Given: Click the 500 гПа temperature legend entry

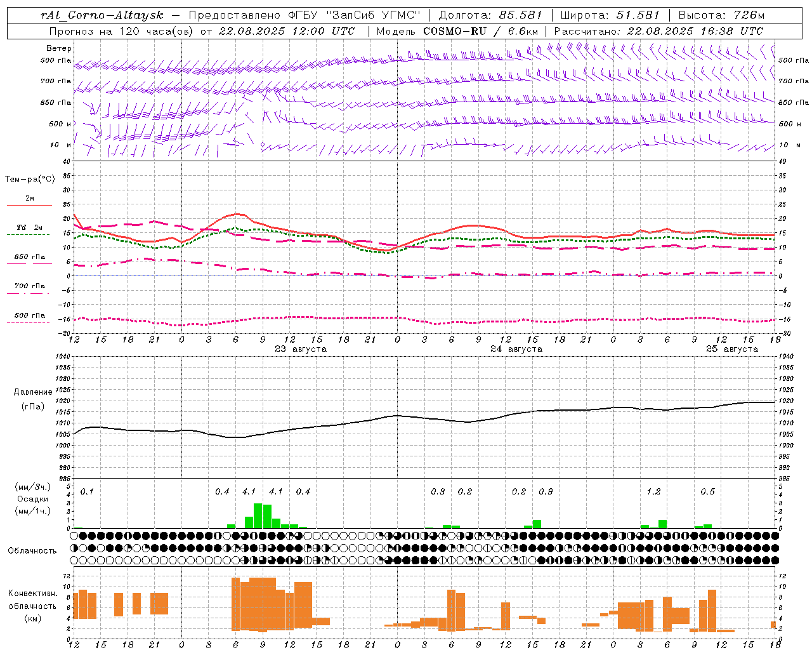Looking at the screenshot, I should click(x=30, y=315).
